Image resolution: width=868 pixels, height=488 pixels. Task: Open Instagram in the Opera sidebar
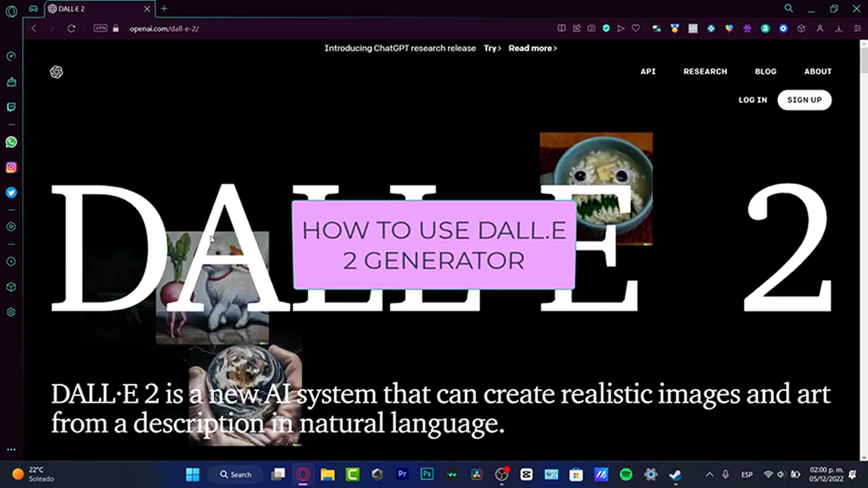click(11, 168)
